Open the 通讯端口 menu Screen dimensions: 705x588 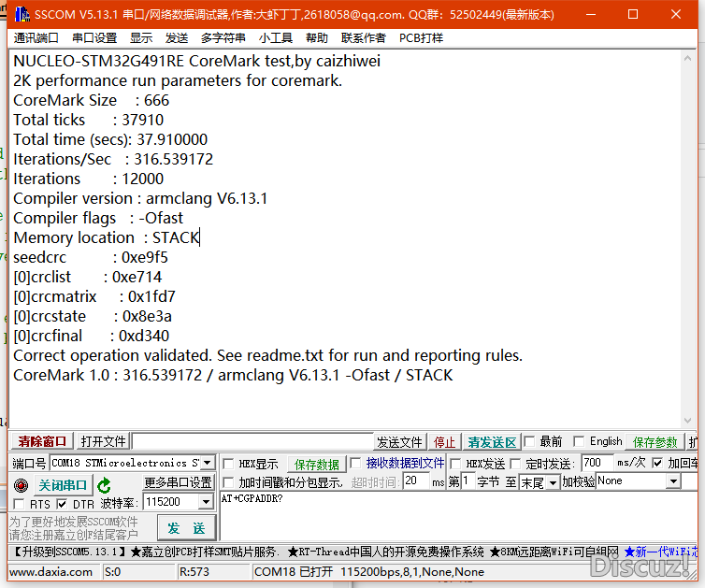point(36,38)
